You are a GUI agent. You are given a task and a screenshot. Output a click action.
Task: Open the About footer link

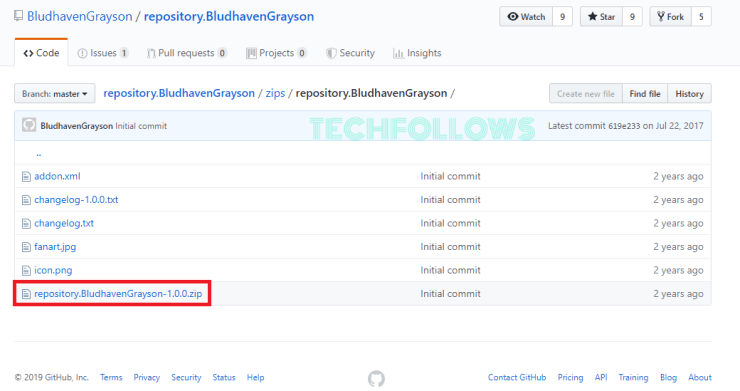coord(699,377)
